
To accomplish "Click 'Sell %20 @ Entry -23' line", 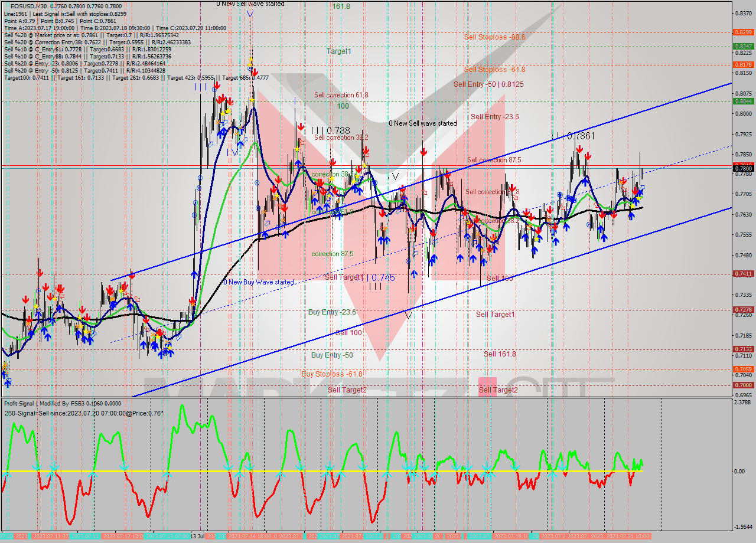I will 84,63.
